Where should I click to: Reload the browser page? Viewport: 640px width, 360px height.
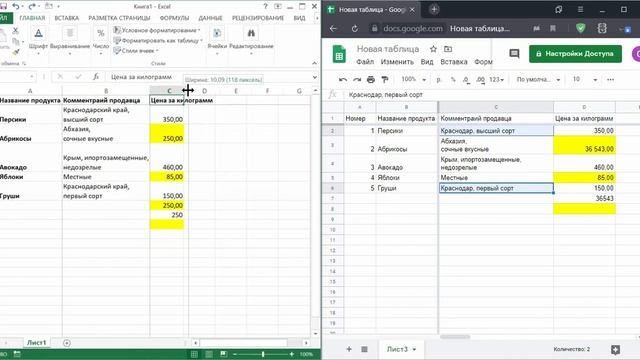point(355,29)
